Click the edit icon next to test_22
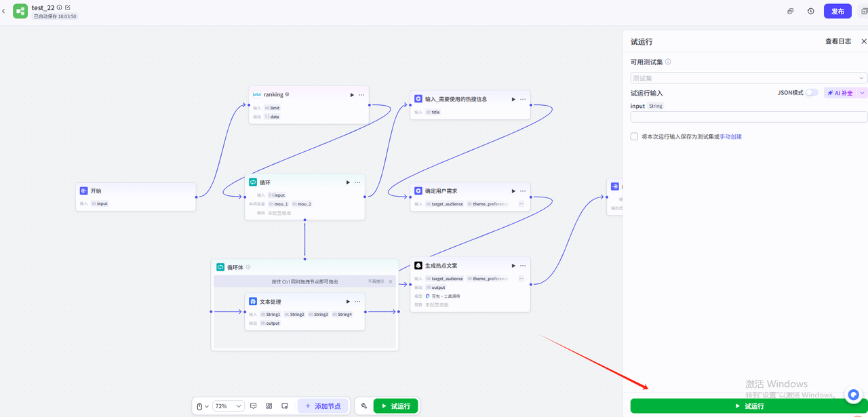This screenshot has width=868, height=417. click(x=68, y=7)
